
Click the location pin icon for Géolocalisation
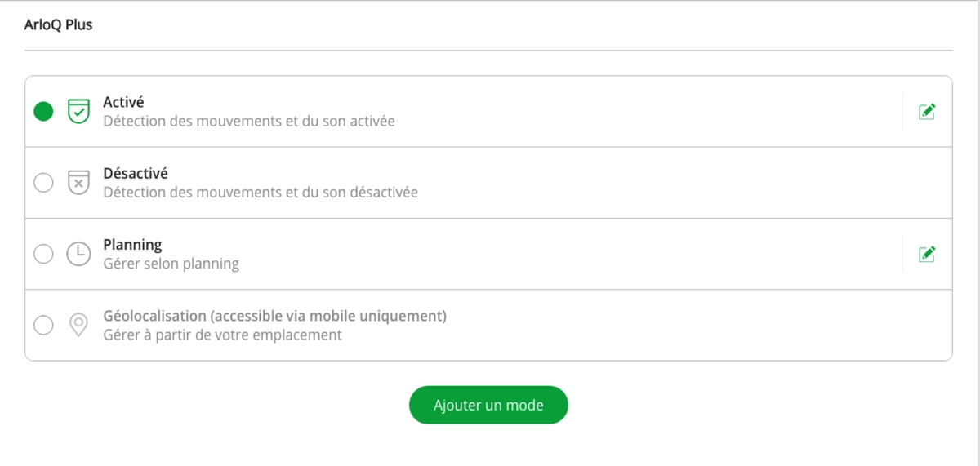tap(78, 325)
